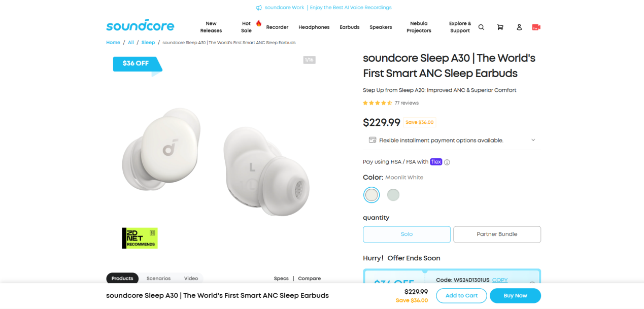This screenshot has width=644, height=309.
Task: Choose the green color swatch
Action: tap(393, 195)
